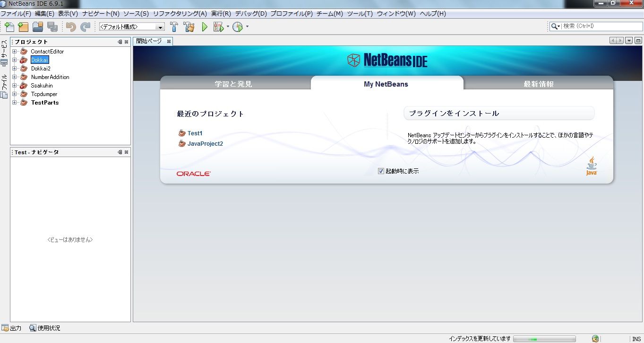Minimize the プロジェクト panel via its header icon
Viewport: 644px width, 343px height.
pos(120,42)
